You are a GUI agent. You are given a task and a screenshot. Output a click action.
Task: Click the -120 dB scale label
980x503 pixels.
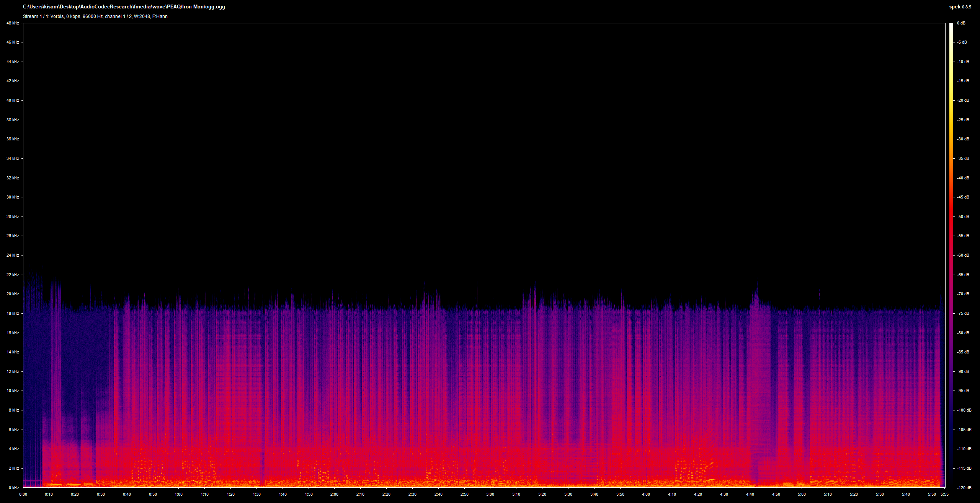964,488
